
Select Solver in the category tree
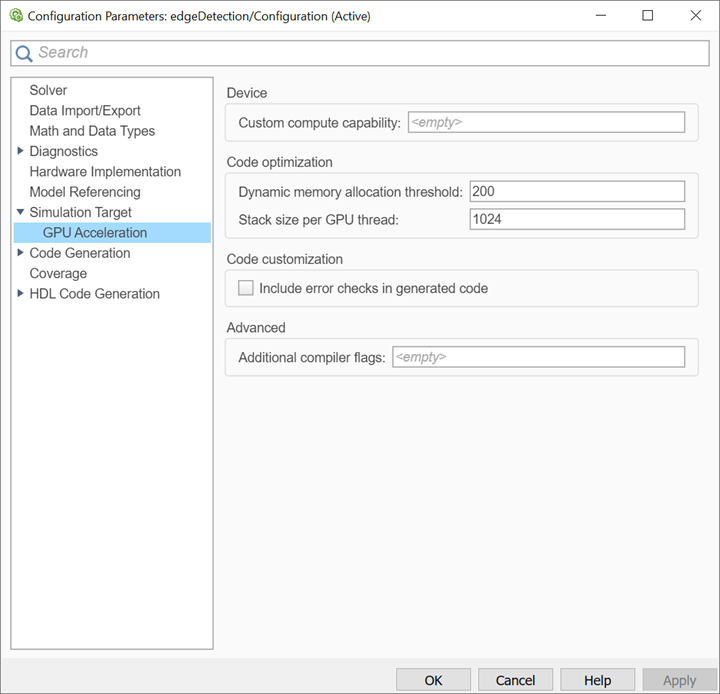[x=48, y=90]
